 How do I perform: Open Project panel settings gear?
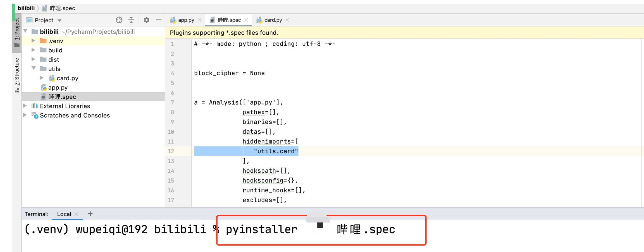tap(147, 20)
